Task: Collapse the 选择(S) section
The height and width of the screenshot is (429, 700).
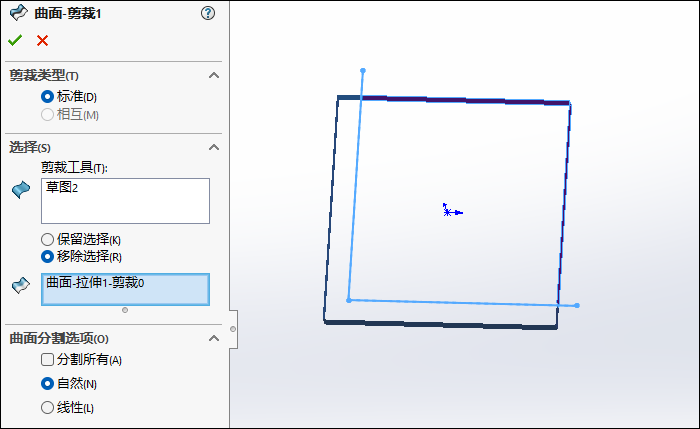Action: point(214,147)
